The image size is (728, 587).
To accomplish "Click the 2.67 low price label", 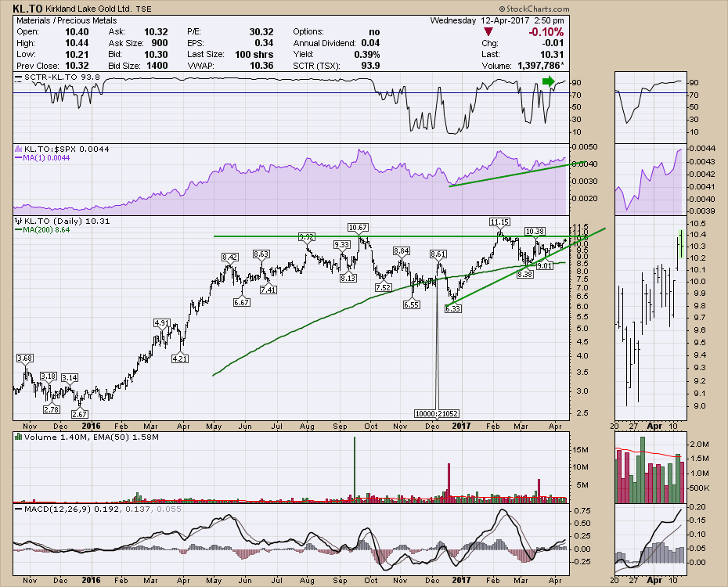I will pyautogui.click(x=80, y=414).
